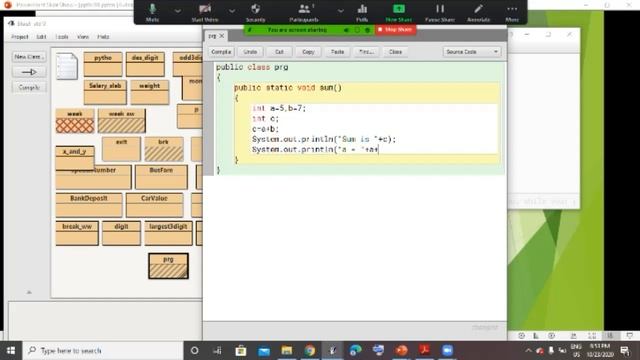The height and width of the screenshot is (360, 640).
Task: Click the red Stop Share button
Action: pos(395,30)
